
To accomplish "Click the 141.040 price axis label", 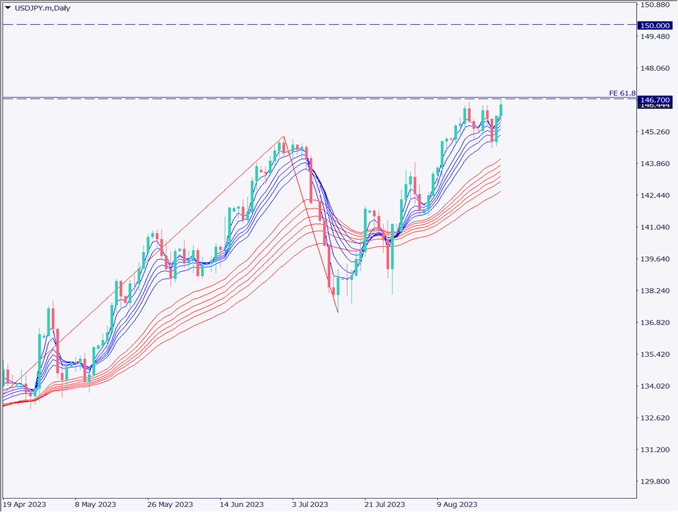I will (x=654, y=228).
